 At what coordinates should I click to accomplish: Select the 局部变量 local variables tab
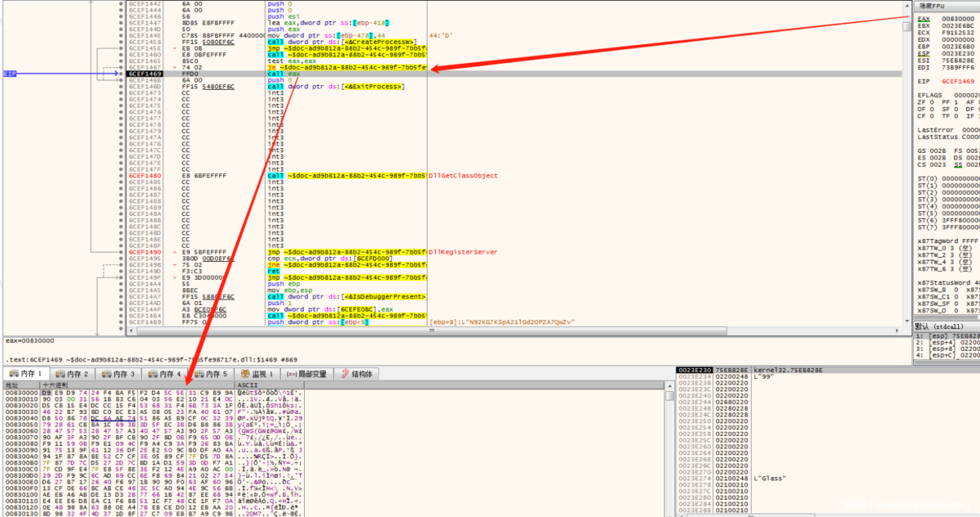pyautogui.click(x=307, y=374)
